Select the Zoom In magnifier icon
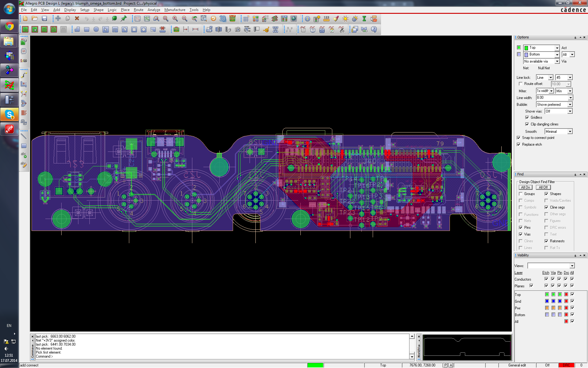This screenshot has width=588, height=368. point(175,19)
